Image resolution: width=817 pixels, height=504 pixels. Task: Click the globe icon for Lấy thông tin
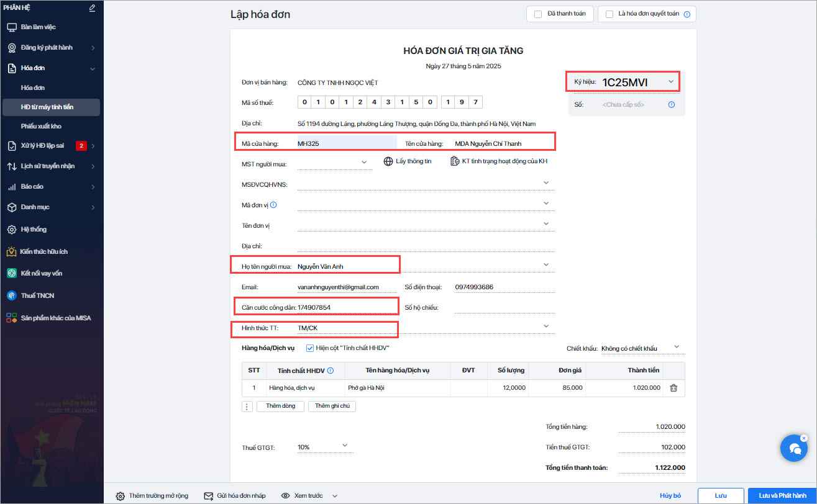point(388,161)
